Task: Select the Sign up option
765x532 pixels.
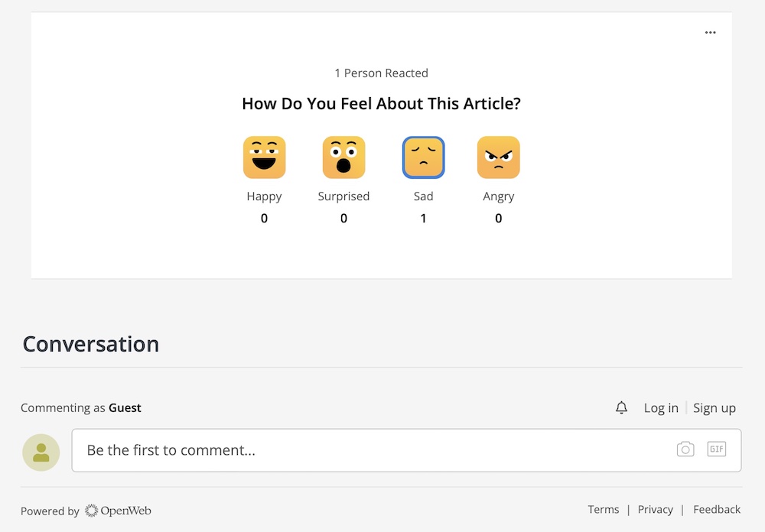Action: (x=714, y=407)
